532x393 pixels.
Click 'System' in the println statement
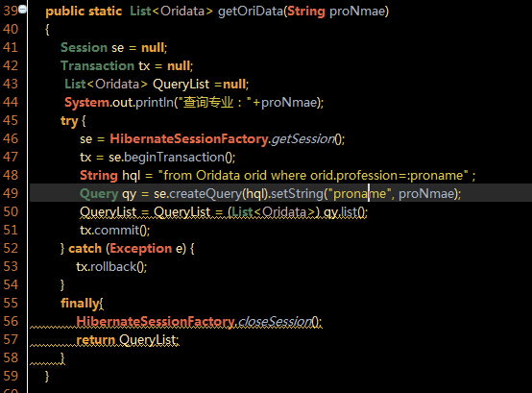(86, 103)
